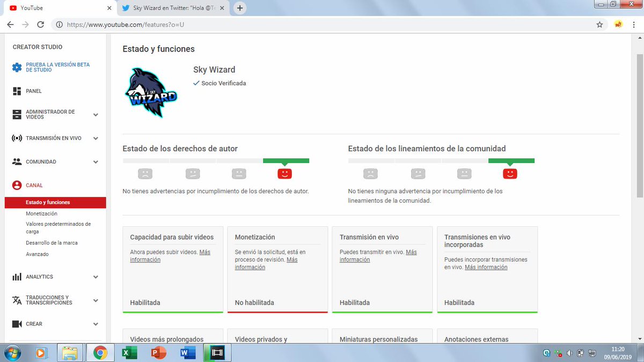Click the green lineamientos de comunidad status bar
The width and height of the screenshot is (644, 362).
(511, 160)
